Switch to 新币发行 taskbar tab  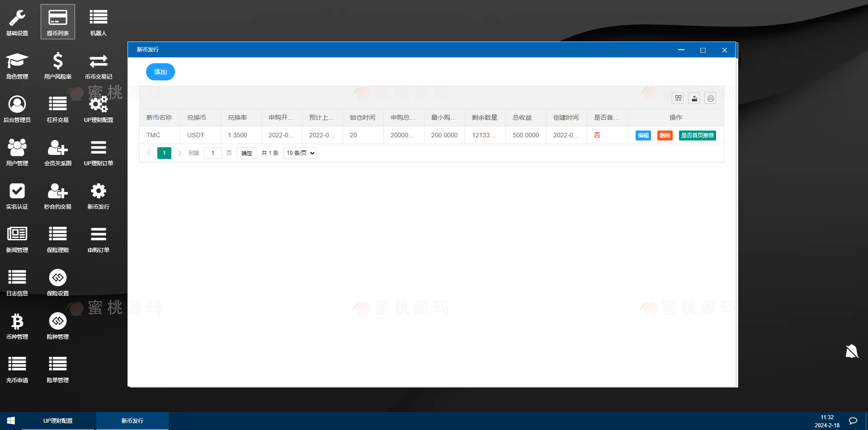coord(132,421)
